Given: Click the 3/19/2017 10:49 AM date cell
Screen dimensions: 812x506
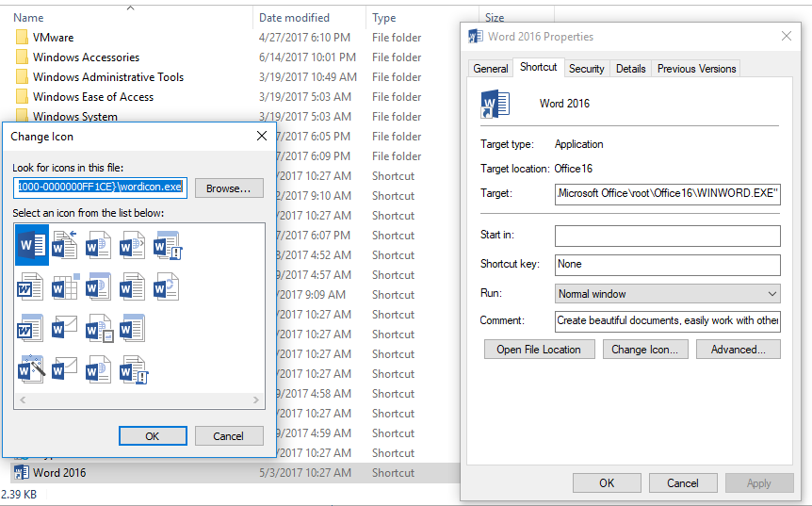Looking at the screenshot, I should pyautogui.click(x=308, y=76).
